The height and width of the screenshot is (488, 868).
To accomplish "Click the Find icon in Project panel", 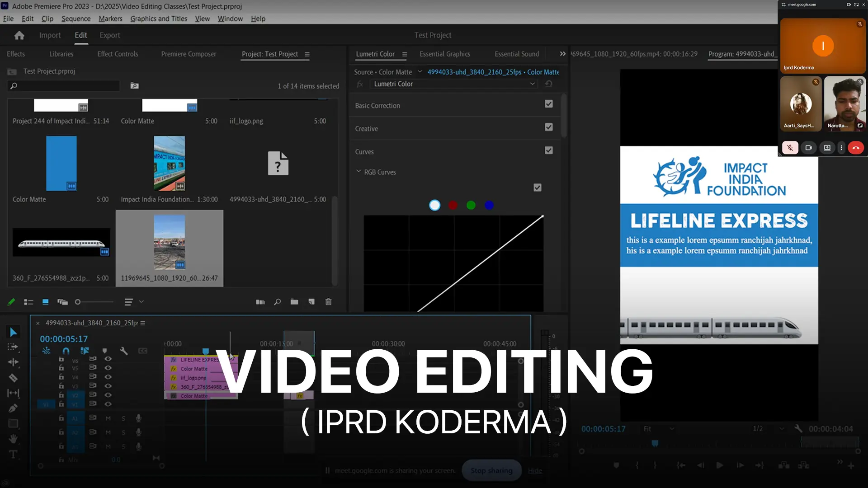I will (x=278, y=302).
